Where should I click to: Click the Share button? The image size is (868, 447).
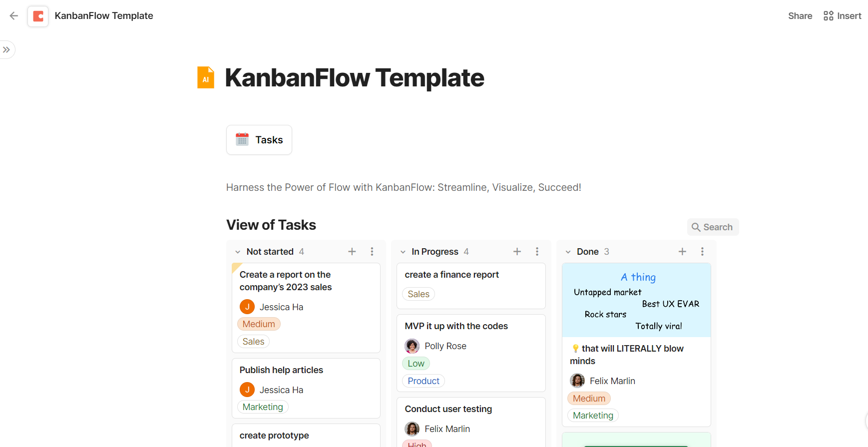[x=800, y=15]
